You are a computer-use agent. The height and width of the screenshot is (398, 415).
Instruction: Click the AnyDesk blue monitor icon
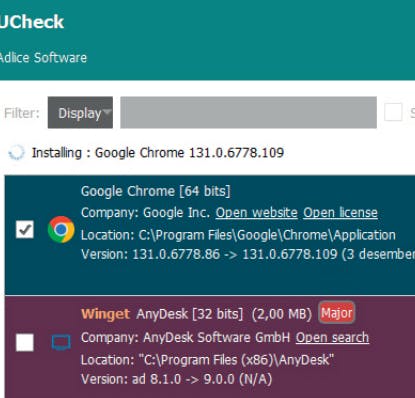[61, 343]
